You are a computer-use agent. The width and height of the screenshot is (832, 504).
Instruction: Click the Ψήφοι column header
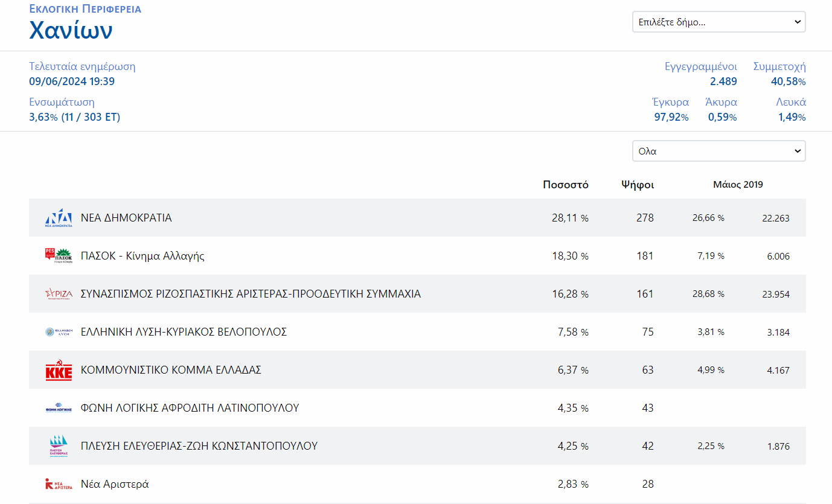pyautogui.click(x=638, y=185)
